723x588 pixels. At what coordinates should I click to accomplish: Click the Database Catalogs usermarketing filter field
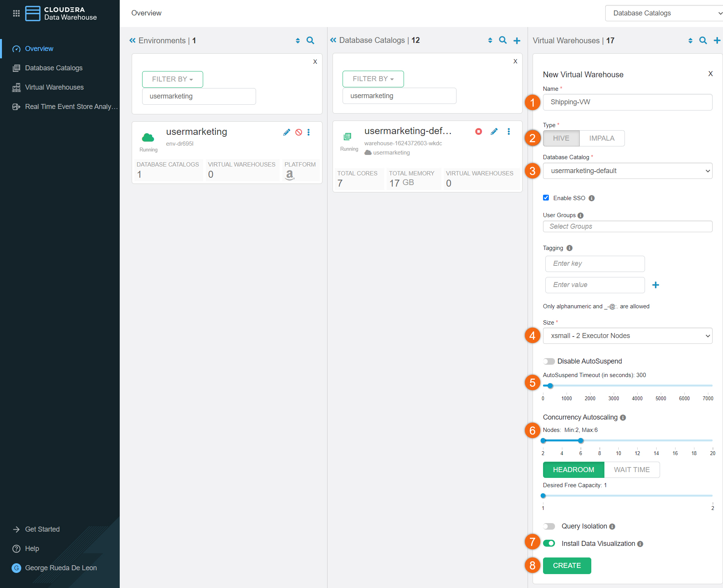coord(399,96)
